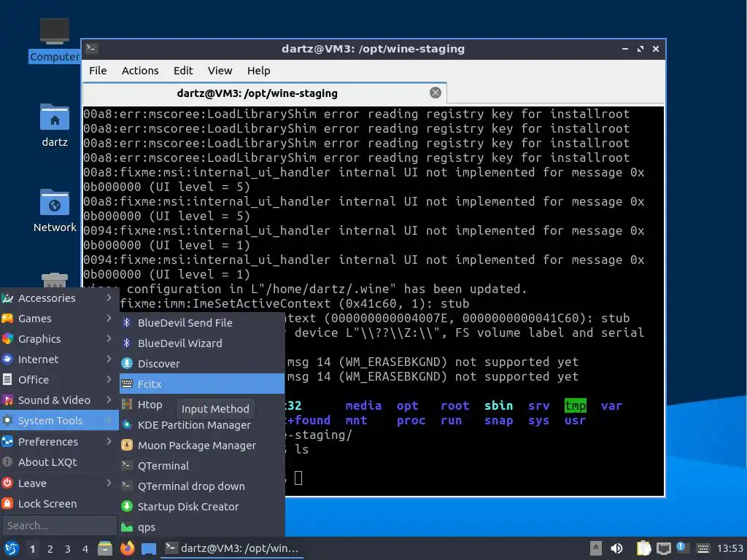Open the removable media eject tray icon
The width and height of the screenshot is (747, 560).
[x=595, y=548]
